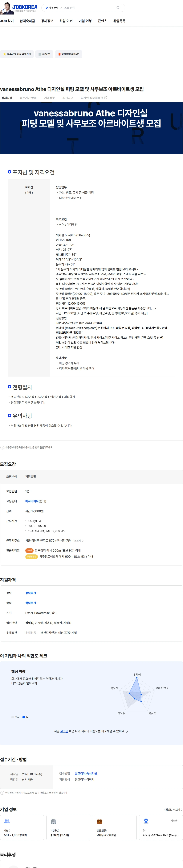Image resolution: width=183 pixels, height=868 pixels.
Task: Toggle the 회사 legend marker
Action: coord(13,717)
